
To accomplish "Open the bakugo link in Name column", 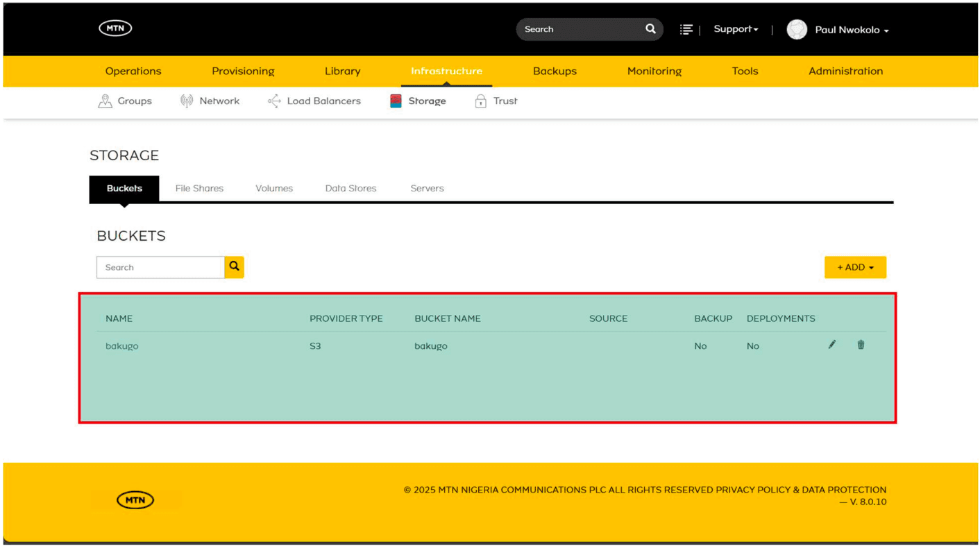I will point(122,345).
